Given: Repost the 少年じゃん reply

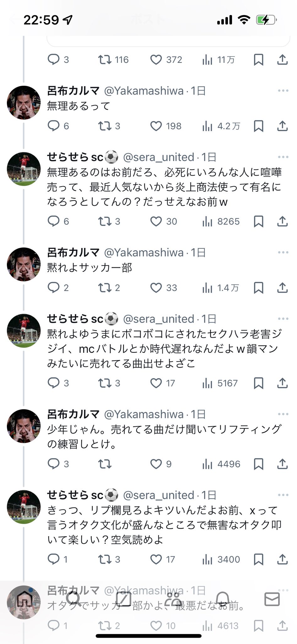Looking at the screenshot, I should pyautogui.click(x=105, y=464).
